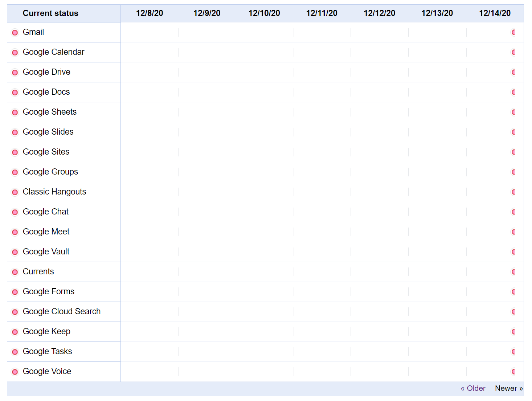The image size is (532, 401).
Task: Click the Google Voice status dot
Action: tap(15, 372)
